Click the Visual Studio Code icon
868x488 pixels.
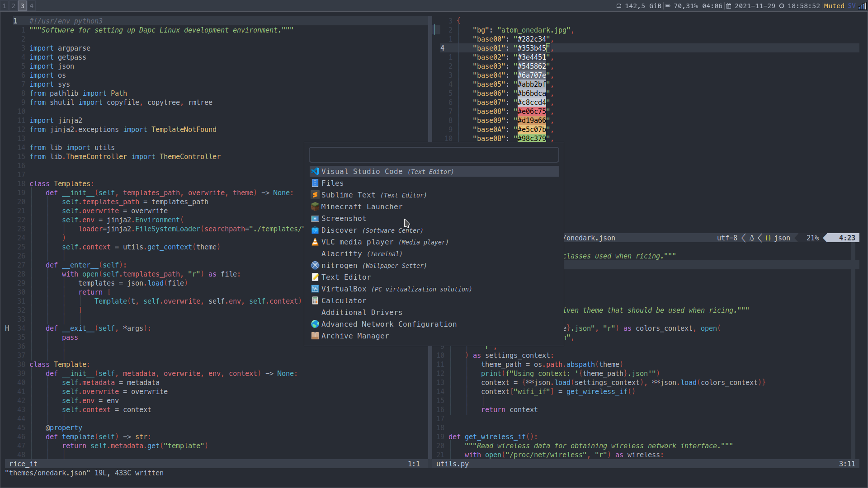pyautogui.click(x=315, y=171)
